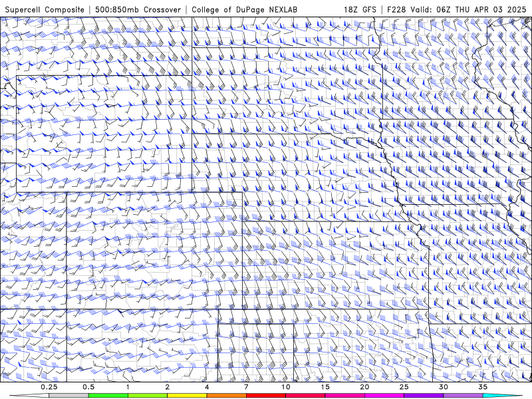Click the 'Valid: 06Z THU APR 03 2025' text
The image size is (532, 399).
tap(469, 9)
